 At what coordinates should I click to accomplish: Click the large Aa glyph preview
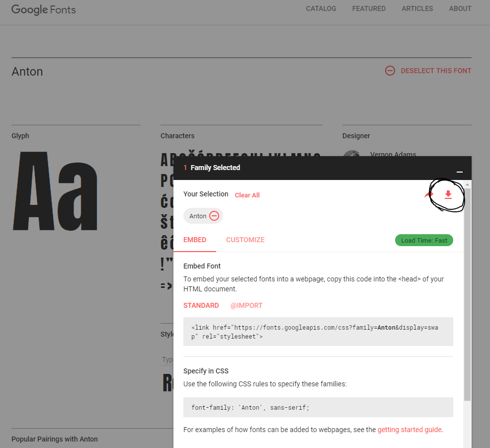55,191
